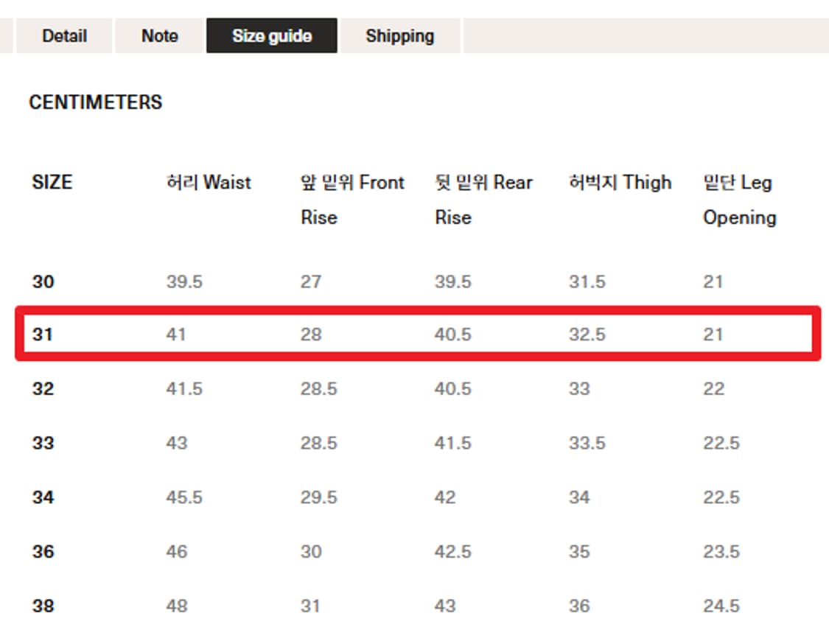Click front rise 29.5 for size 34
The width and height of the screenshot is (829, 644).
click(319, 497)
